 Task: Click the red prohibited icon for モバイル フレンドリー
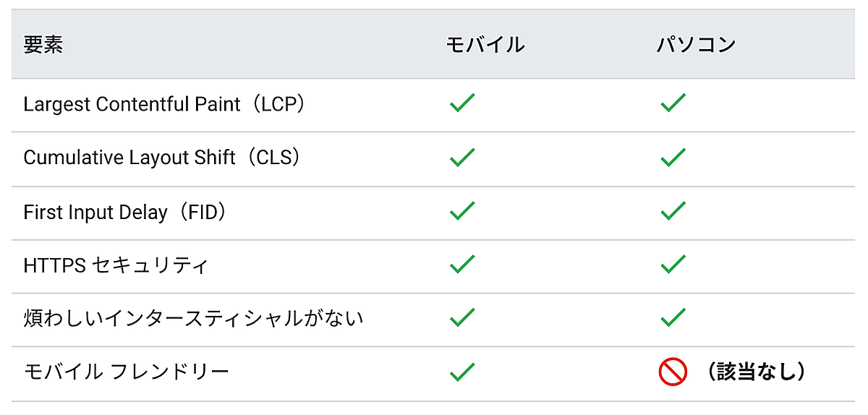point(672,372)
